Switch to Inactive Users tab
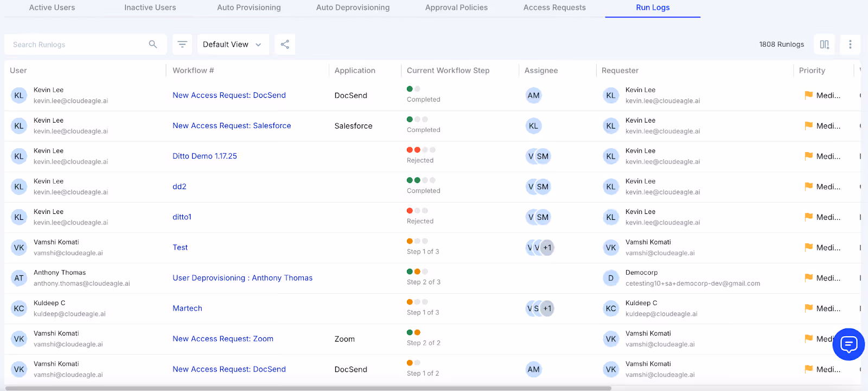 coord(150,8)
